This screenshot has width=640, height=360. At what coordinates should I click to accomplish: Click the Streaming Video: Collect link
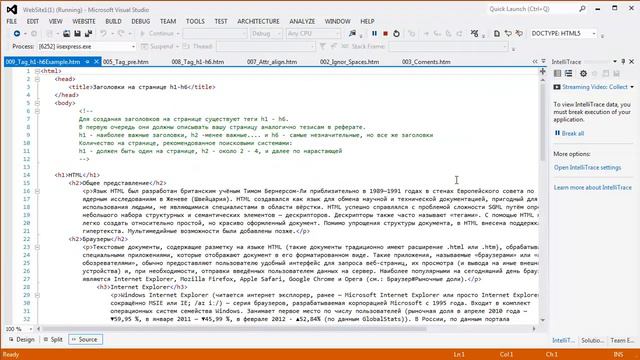pos(595,87)
